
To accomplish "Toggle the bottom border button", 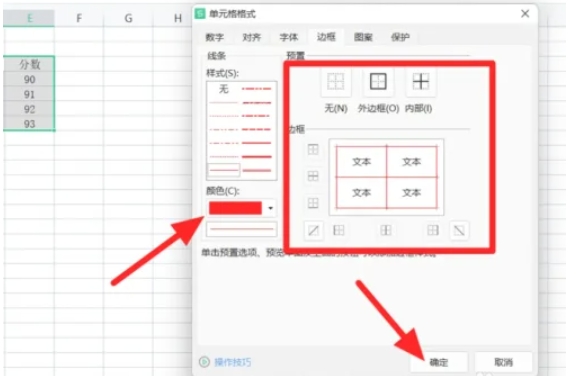I will pyautogui.click(x=313, y=203).
